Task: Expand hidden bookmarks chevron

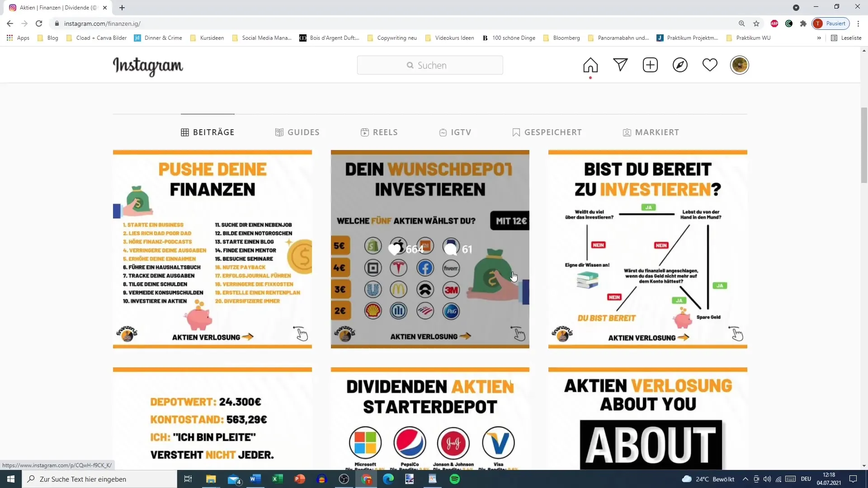Action: pyautogui.click(x=819, y=38)
